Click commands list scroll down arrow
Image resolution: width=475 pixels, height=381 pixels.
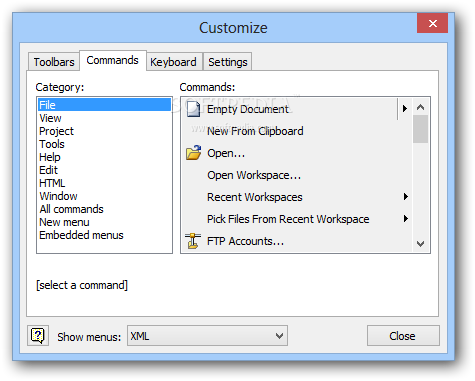coord(420,244)
